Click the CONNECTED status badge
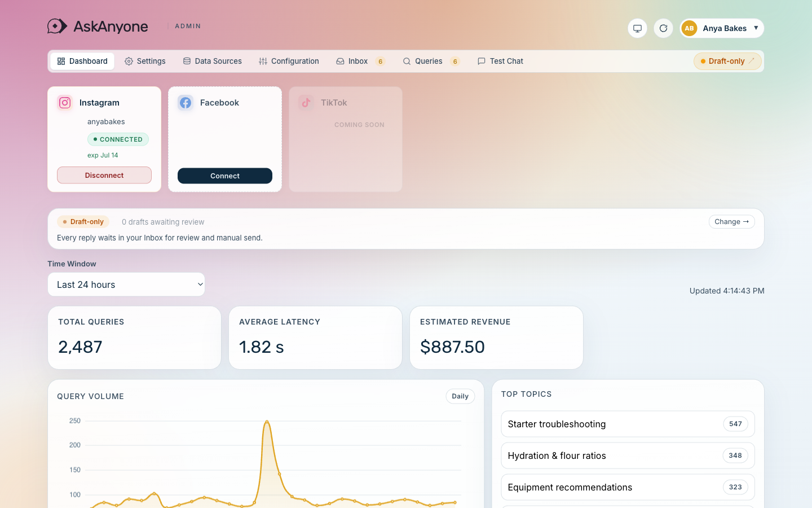Screen dimensions: 812x508 (x=118, y=139)
